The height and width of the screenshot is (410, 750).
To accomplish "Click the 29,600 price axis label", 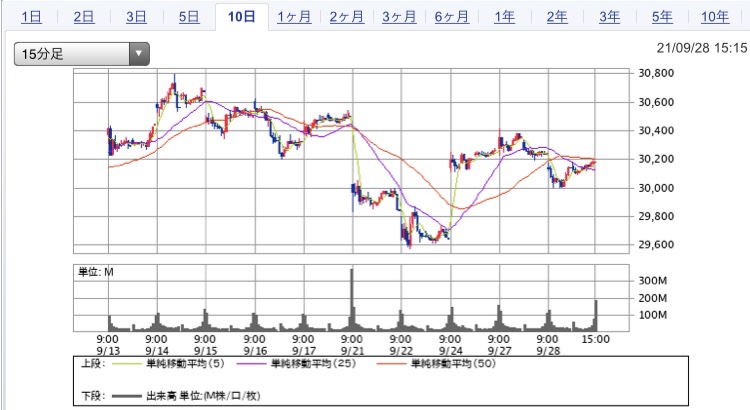I will (656, 244).
